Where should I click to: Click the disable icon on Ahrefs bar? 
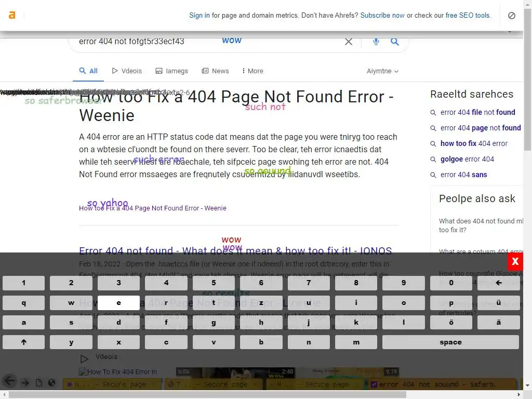coord(512,15)
